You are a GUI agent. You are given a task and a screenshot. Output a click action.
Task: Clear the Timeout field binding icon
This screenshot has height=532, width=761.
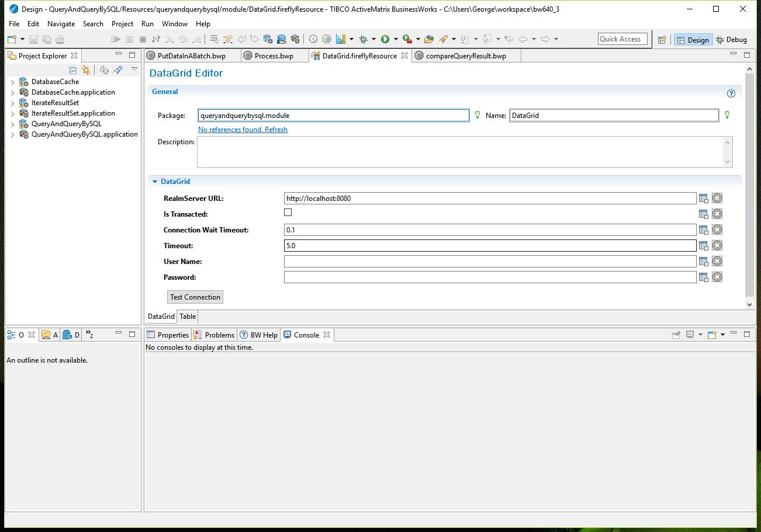coord(717,246)
